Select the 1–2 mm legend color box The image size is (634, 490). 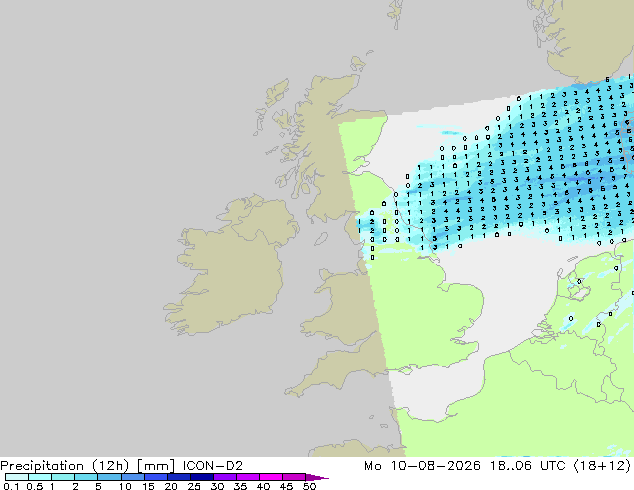click(x=63, y=477)
